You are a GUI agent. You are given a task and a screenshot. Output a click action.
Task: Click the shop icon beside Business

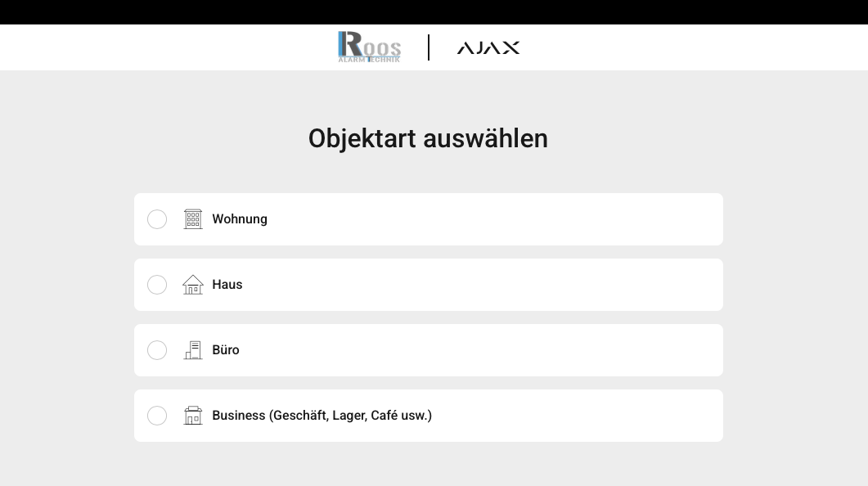point(193,416)
